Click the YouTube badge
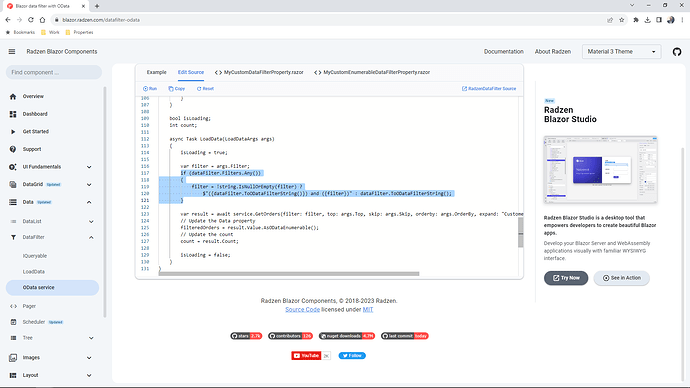690x388 pixels. [306, 355]
